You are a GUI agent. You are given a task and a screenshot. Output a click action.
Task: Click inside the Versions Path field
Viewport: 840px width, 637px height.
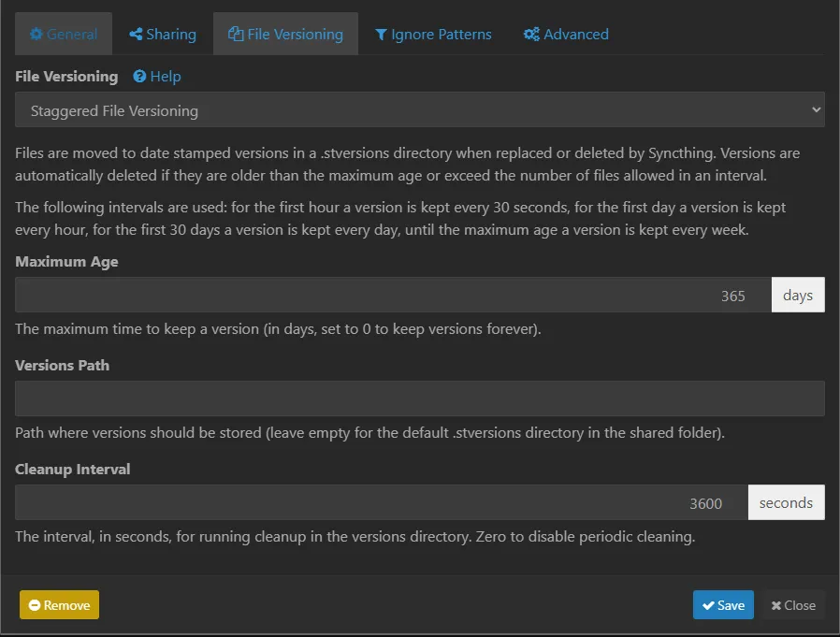pyautogui.click(x=419, y=398)
